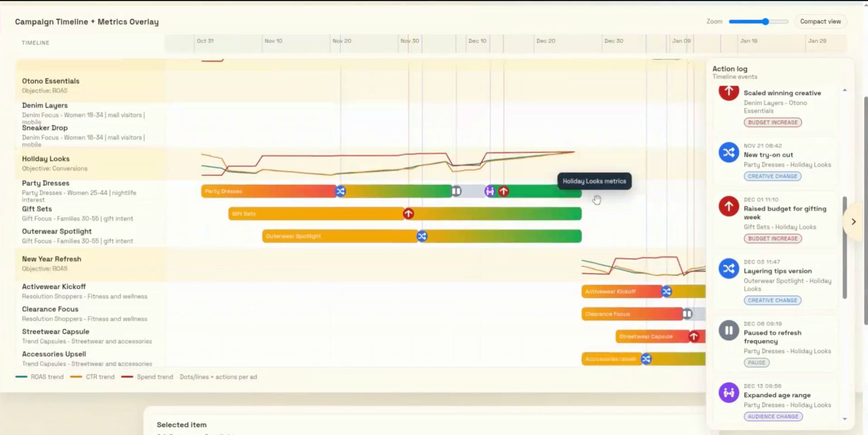Screen dimensions: 868x435
Task: Click the shuffle icon on Outerwear Spotlight bar
Action: coord(422,236)
